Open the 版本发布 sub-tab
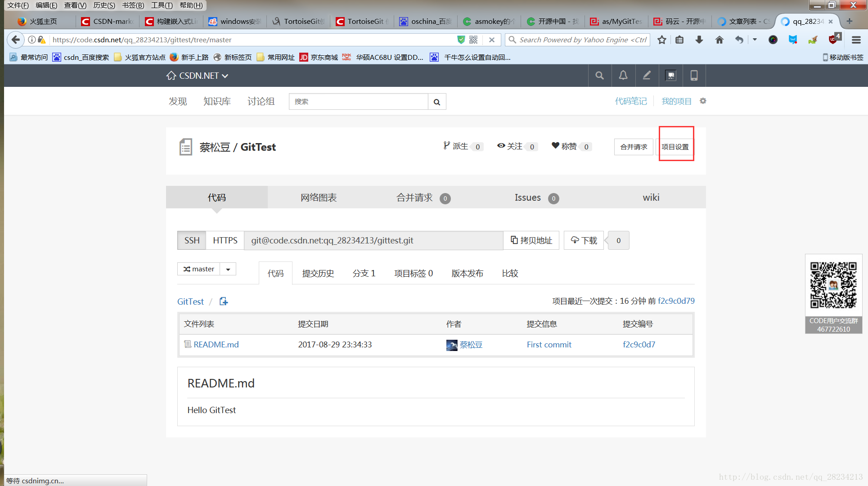Screen dimensions: 868x486 tap(467, 273)
